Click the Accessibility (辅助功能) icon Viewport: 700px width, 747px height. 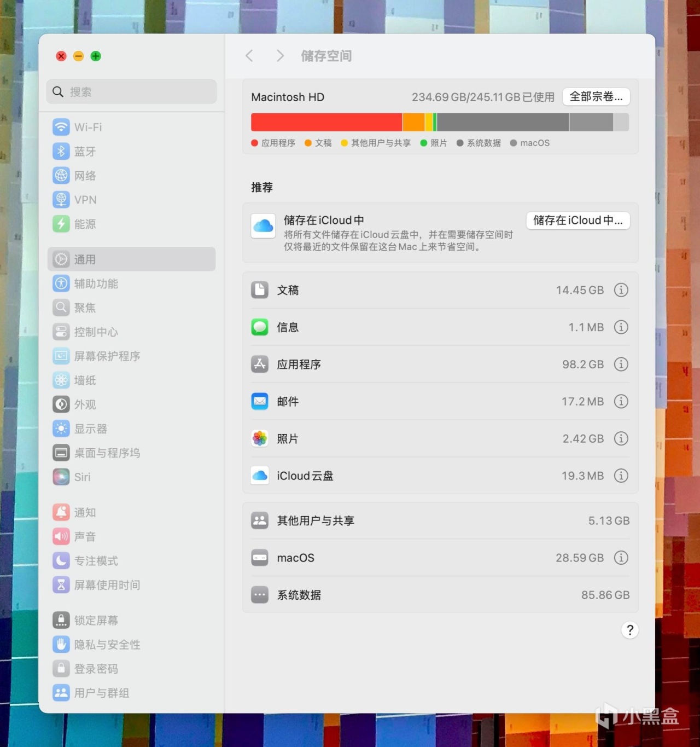[x=61, y=283]
